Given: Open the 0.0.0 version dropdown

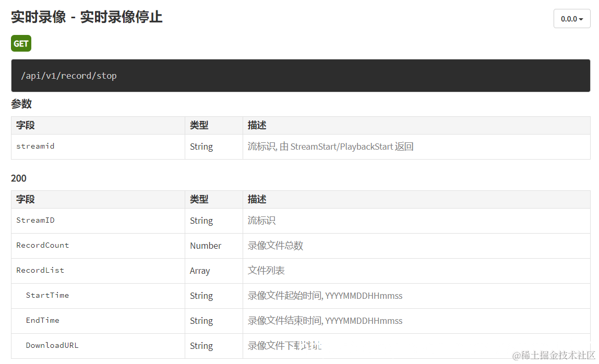Looking at the screenshot, I should [x=571, y=19].
